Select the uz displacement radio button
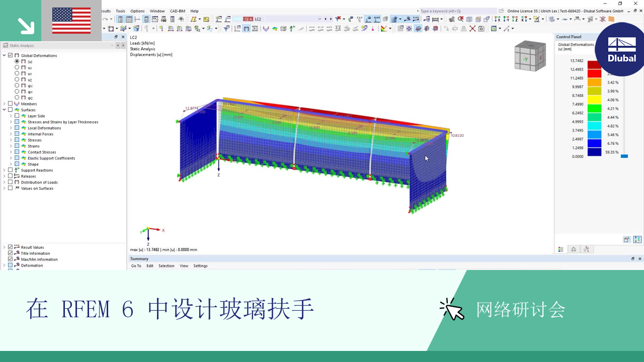Viewport: 644px width, 362px height. 17,79
